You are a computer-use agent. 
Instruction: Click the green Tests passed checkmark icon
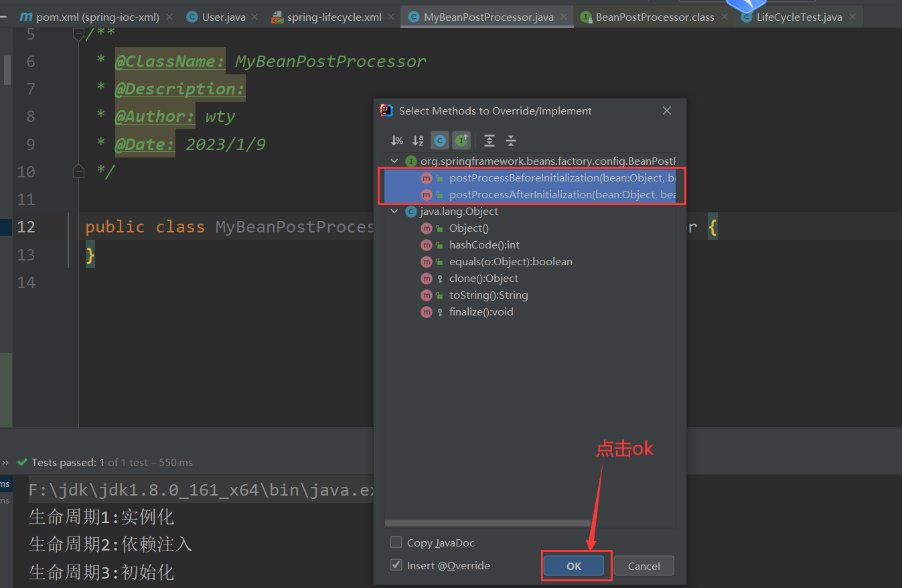pos(22,462)
